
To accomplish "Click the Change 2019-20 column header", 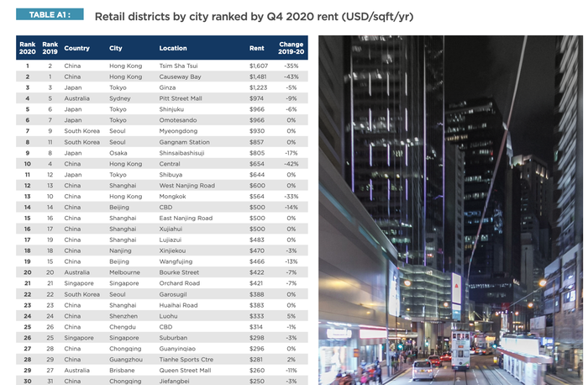I will click(291, 48).
